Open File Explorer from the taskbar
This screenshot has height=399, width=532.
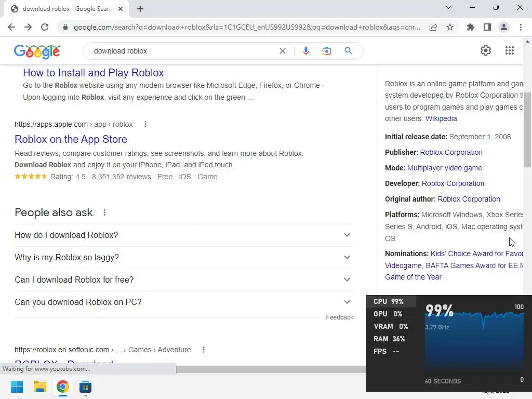click(x=39, y=387)
